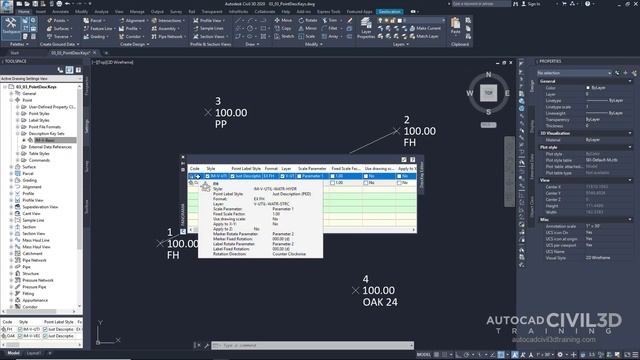Select the Stretch tool
Screen dimensions: 640x360
(284, 36)
